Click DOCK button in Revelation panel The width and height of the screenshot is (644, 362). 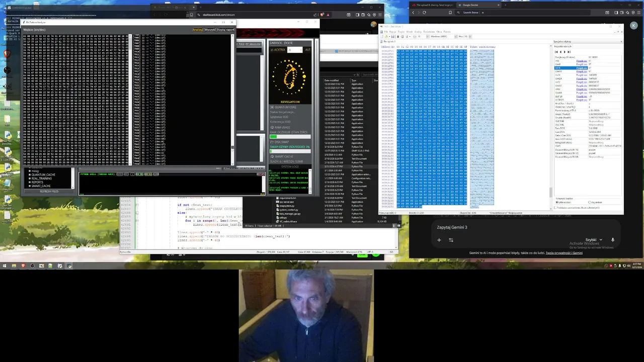(288, 43)
